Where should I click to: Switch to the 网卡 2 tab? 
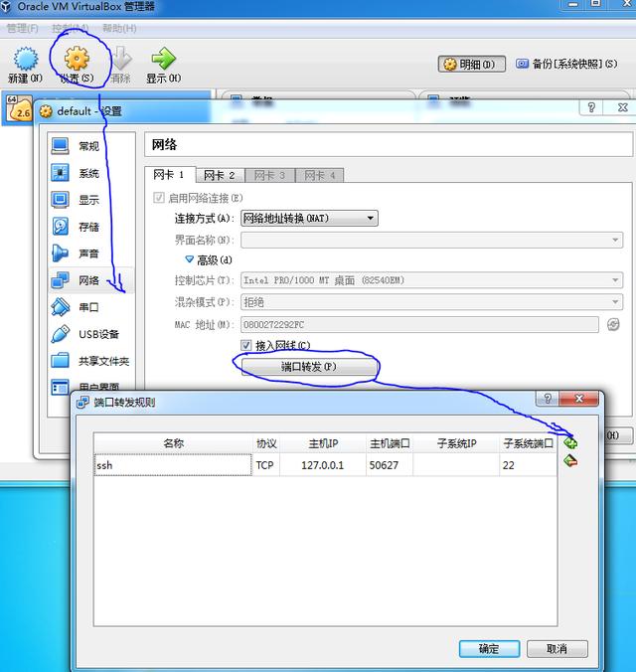tap(220, 175)
